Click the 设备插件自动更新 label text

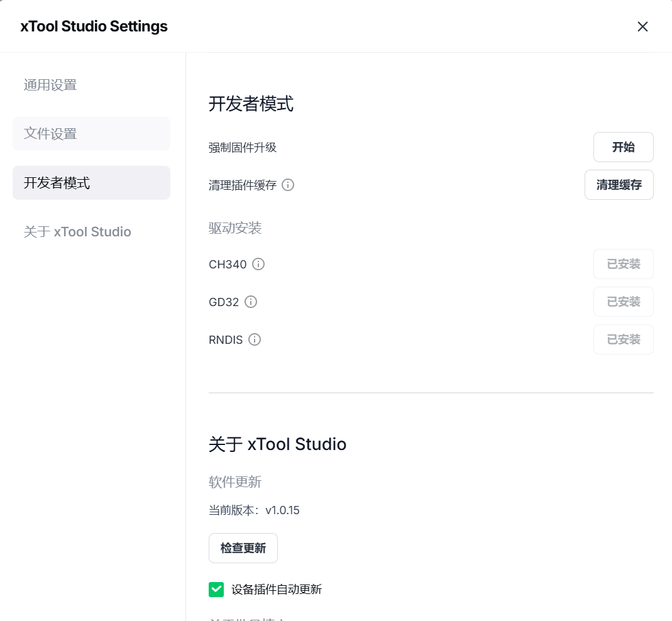click(x=277, y=590)
